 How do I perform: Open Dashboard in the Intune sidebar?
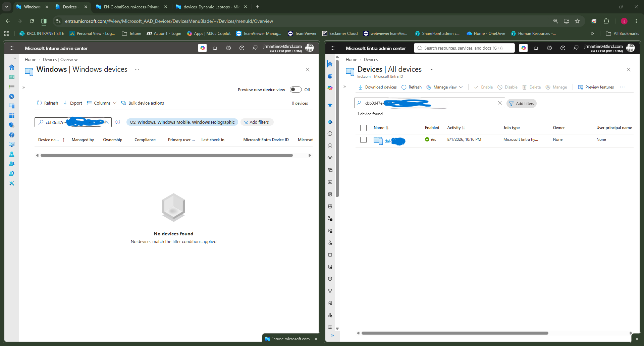pos(12,77)
